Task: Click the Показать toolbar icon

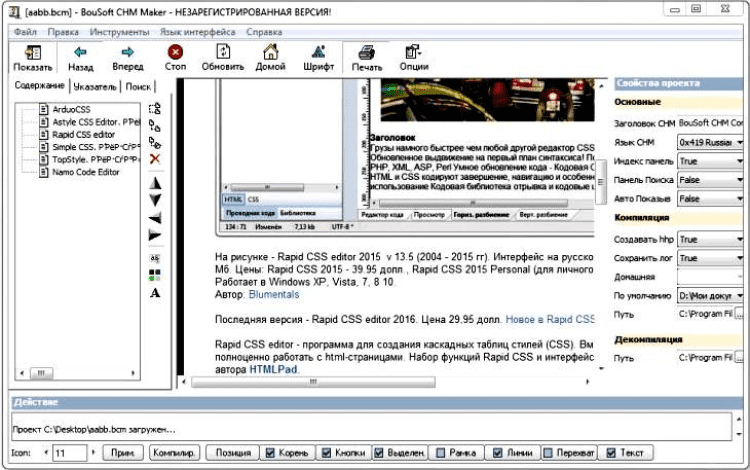Action: pyautogui.click(x=33, y=52)
